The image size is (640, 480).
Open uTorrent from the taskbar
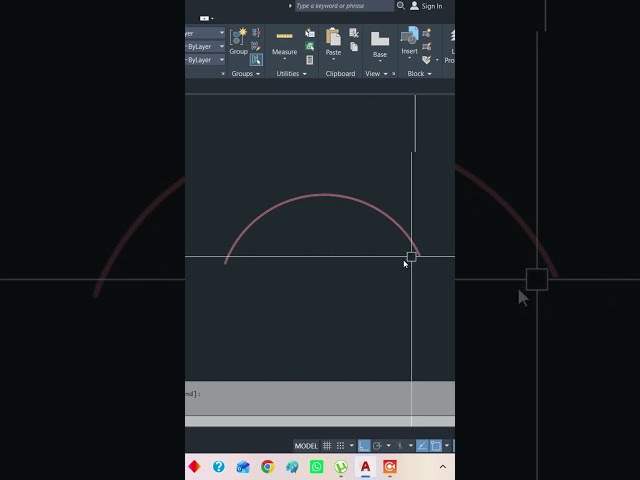pyautogui.click(x=341, y=466)
